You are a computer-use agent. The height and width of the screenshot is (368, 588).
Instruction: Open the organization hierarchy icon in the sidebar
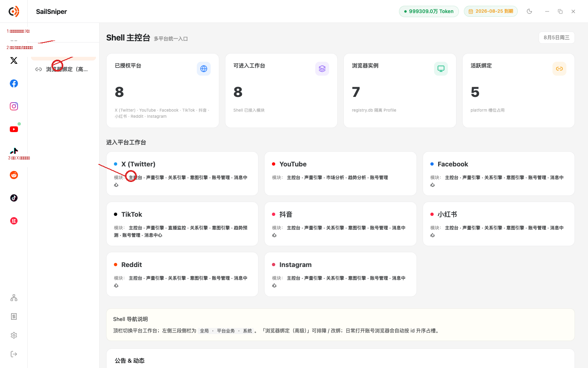coord(14,298)
